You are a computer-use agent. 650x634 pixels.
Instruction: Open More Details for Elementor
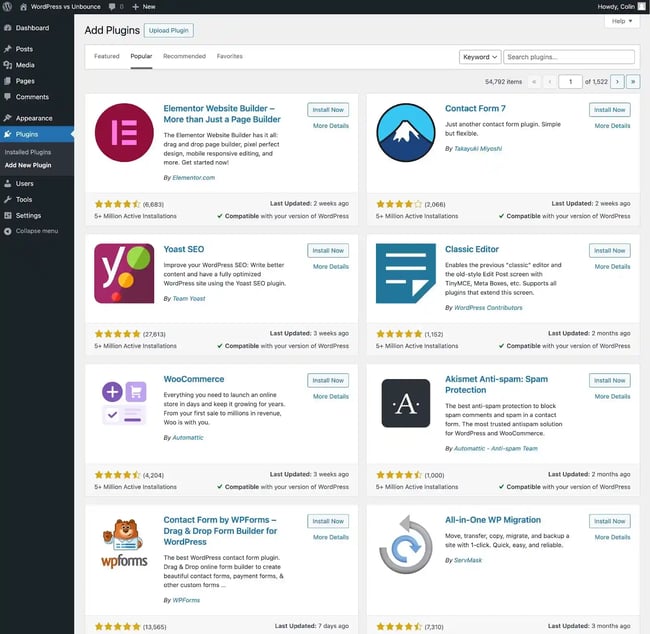click(331, 126)
